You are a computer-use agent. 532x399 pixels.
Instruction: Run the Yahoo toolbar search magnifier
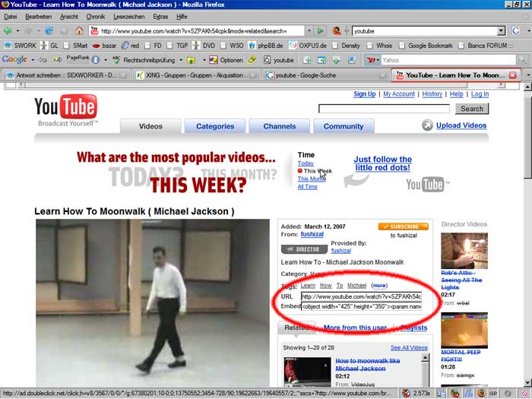(x=521, y=60)
